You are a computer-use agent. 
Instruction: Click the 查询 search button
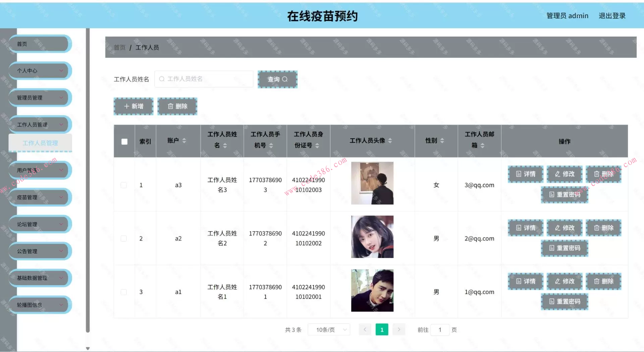pyautogui.click(x=277, y=79)
